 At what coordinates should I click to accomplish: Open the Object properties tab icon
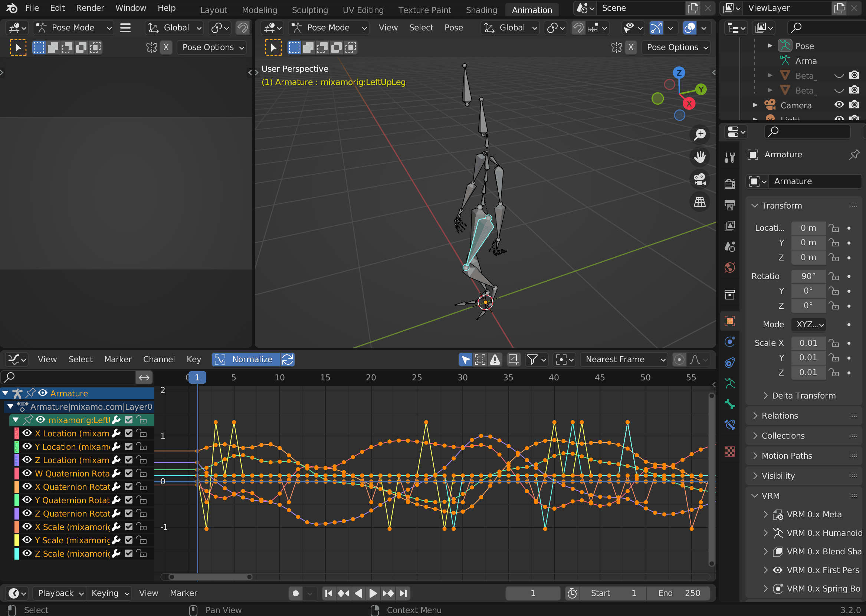(x=729, y=321)
